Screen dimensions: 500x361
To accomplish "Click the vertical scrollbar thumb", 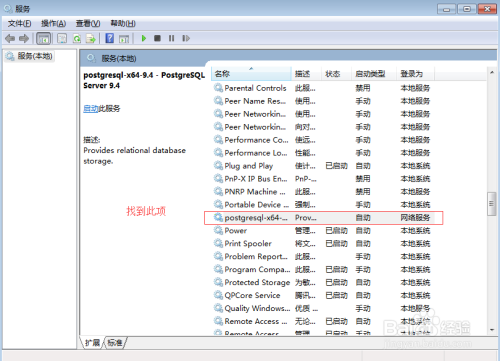I will pyautogui.click(x=491, y=204).
